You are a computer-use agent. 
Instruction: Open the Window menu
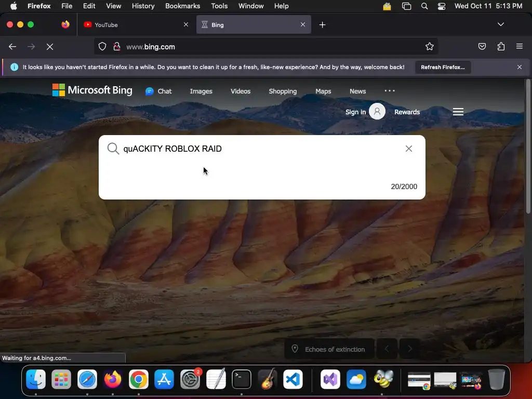[251, 6]
